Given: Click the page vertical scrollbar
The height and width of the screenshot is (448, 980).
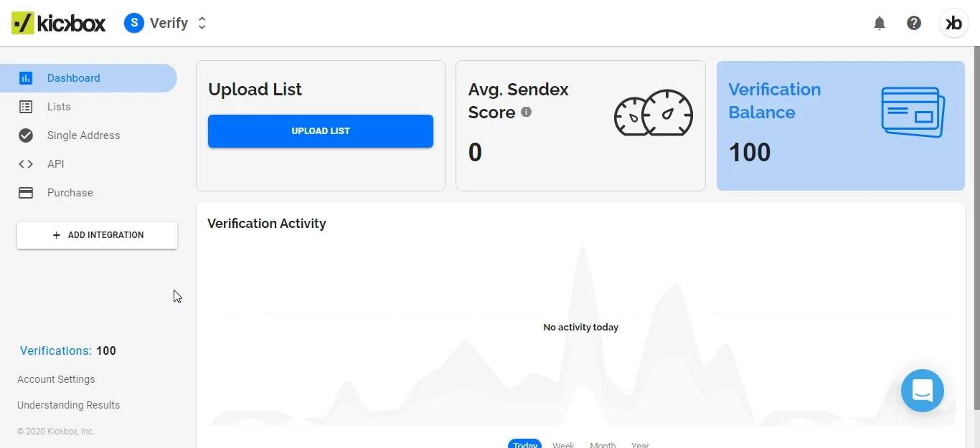Looking at the screenshot, I should click(x=976, y=228).
